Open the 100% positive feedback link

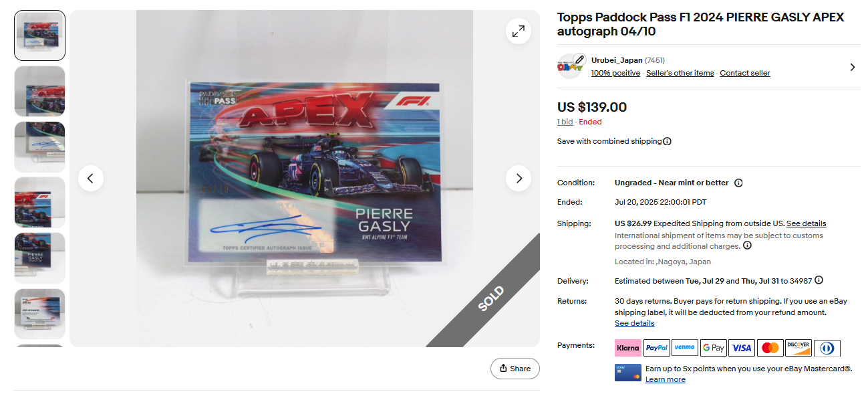(x=615, y=73)
